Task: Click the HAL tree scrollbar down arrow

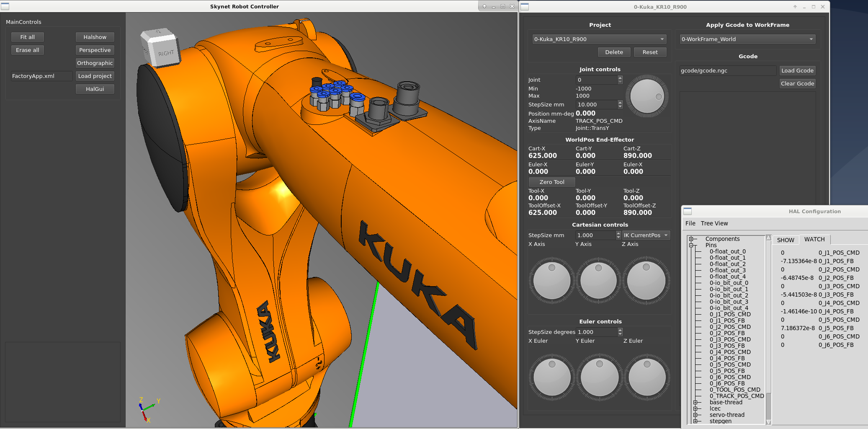Action: point(768,422)
